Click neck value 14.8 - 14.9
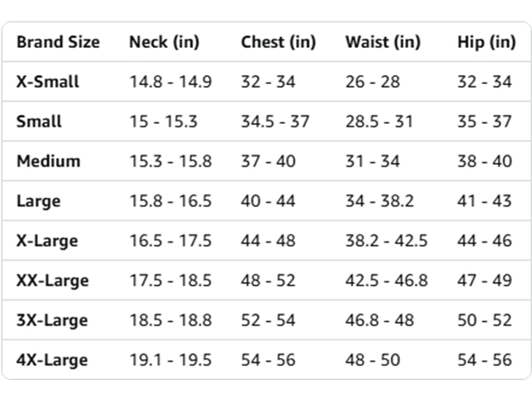 coord(171,81)
